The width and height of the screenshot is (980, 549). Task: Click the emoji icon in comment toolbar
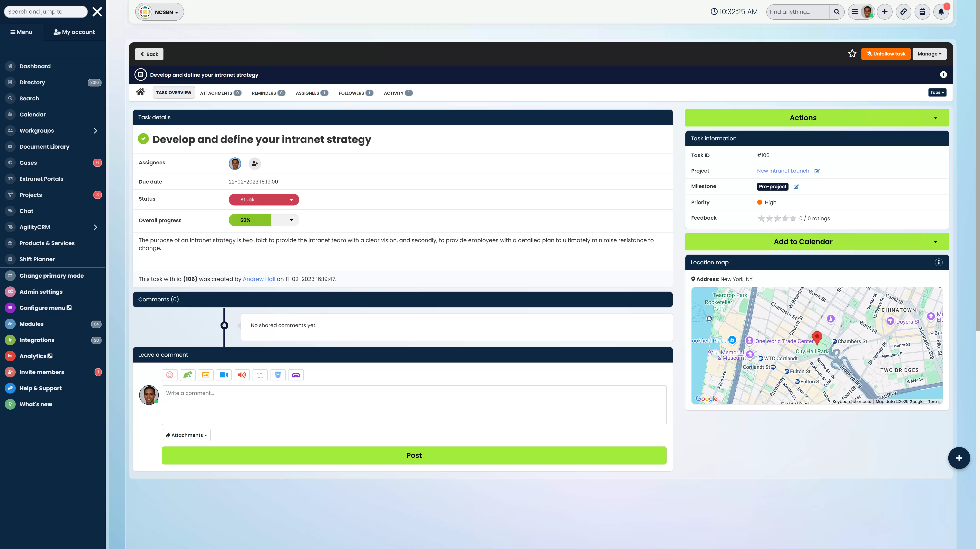point(170,375)
